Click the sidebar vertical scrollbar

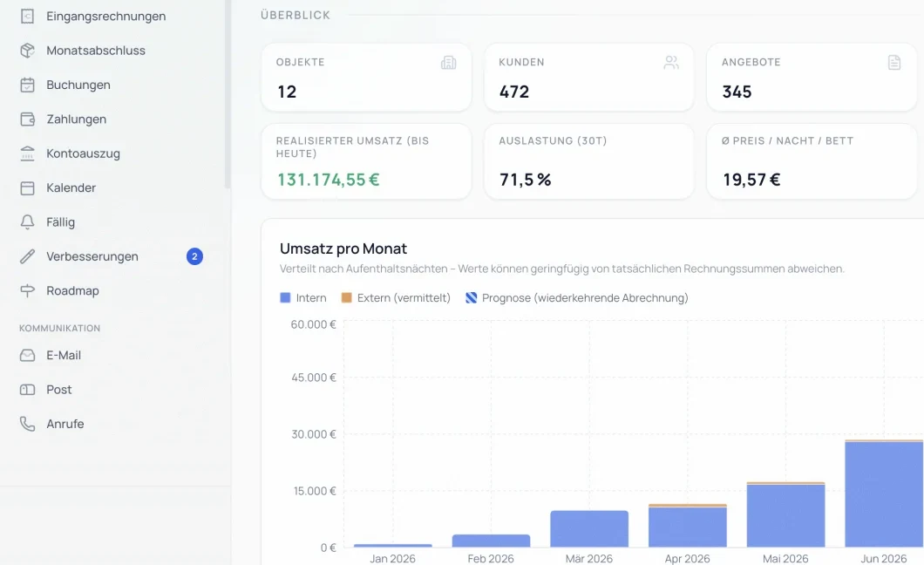pos(228,94)
